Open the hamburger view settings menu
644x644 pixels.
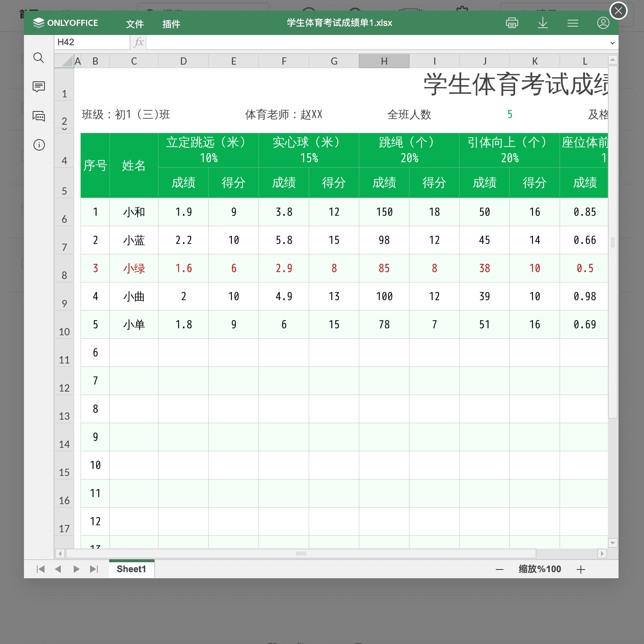pyautogui.click(x=573, y=23)
